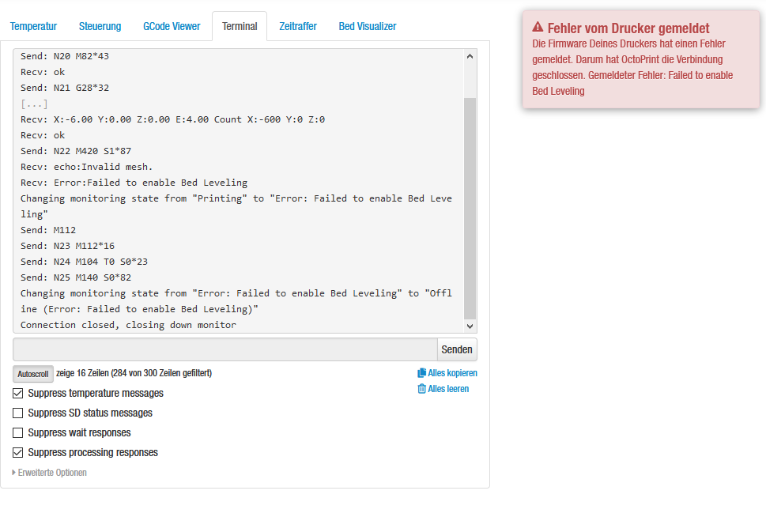Click the 'Send: N20 M82*43' line
Screen dimensions: 766x532
pyautogui.click(x=65, y=56)
